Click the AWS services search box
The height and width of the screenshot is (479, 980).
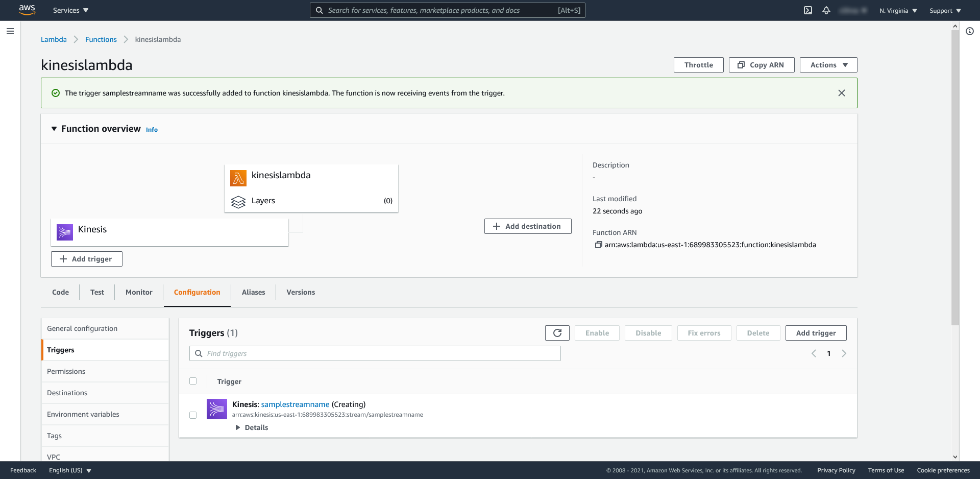[x=448, y=10]
